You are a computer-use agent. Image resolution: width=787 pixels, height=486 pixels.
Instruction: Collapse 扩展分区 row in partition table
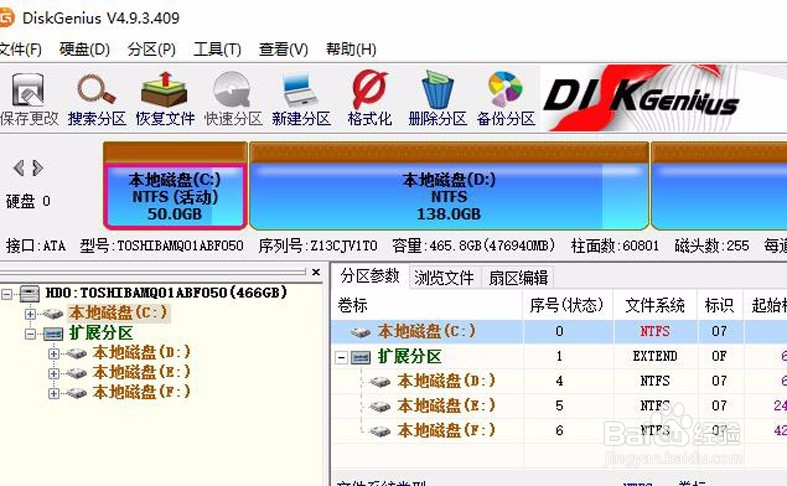coord(342,357)
